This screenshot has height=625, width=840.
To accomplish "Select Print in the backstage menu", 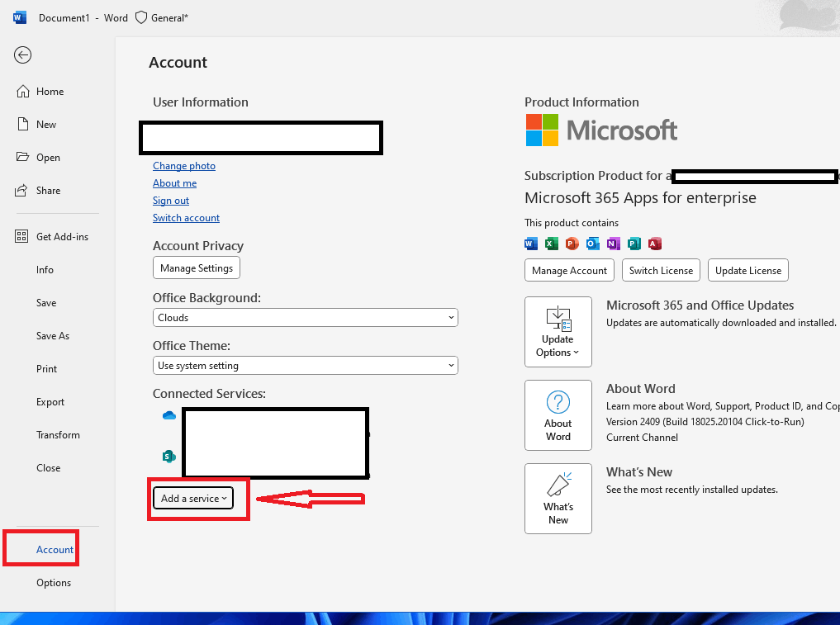I will pos(46,368).
